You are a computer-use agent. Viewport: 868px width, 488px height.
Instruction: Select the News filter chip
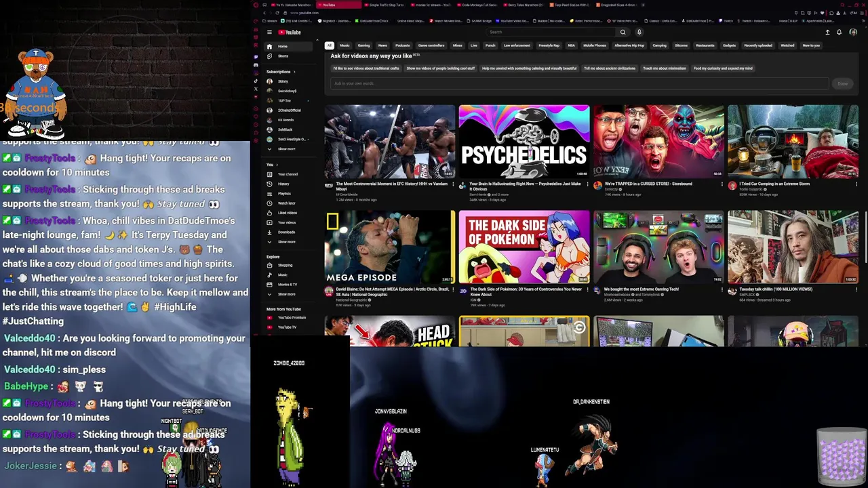pyautogui.click(x=382, y=45)
